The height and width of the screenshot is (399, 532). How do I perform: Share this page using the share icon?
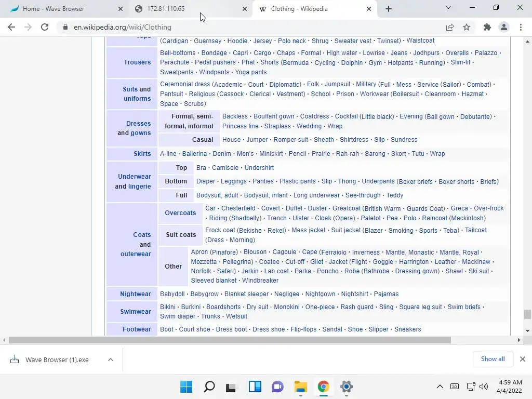click(450, 27)
